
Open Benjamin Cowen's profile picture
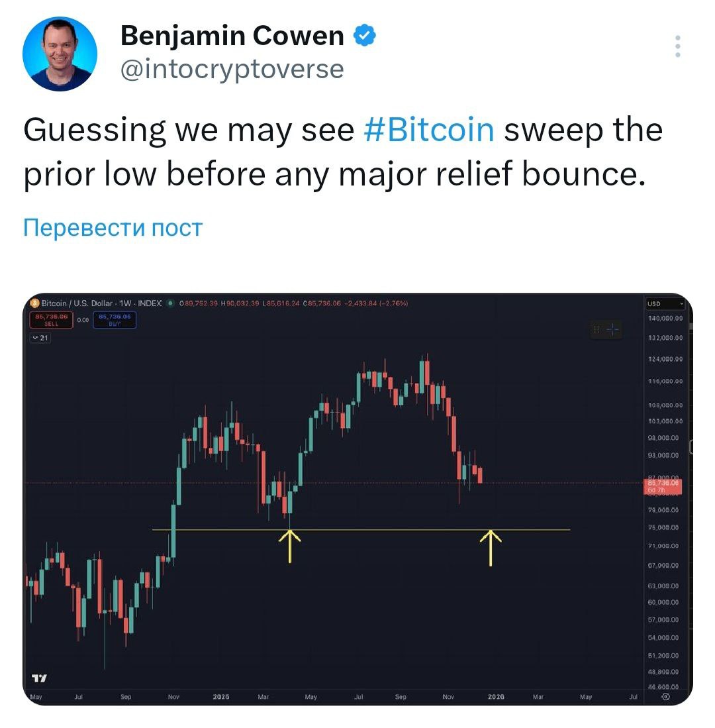point(60,54)
